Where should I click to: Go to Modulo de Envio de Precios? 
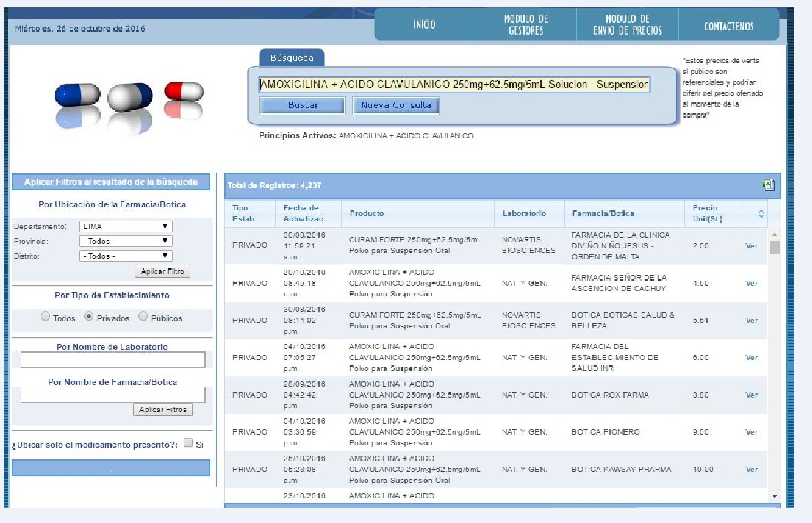[627, 25]
